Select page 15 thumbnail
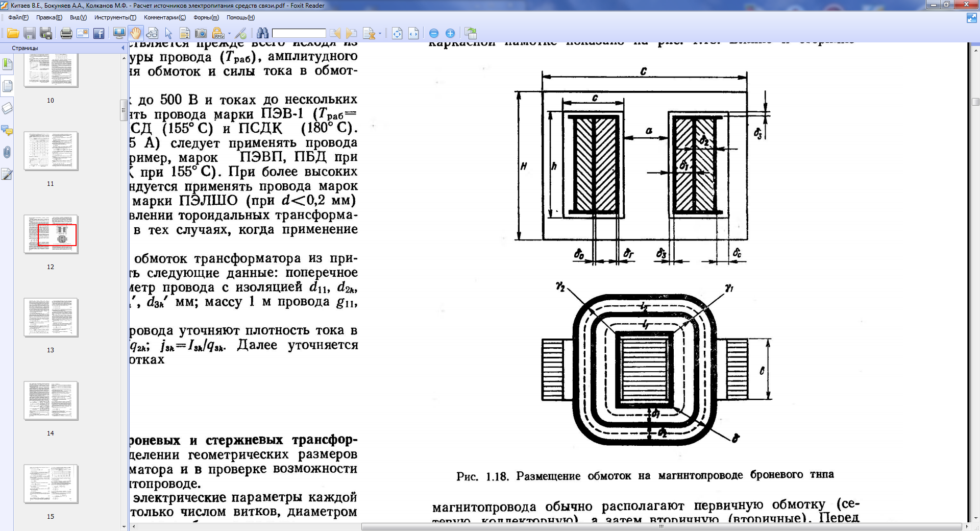Image resolution: width=980 pixels, height=531 pixels. click(51, 484)
